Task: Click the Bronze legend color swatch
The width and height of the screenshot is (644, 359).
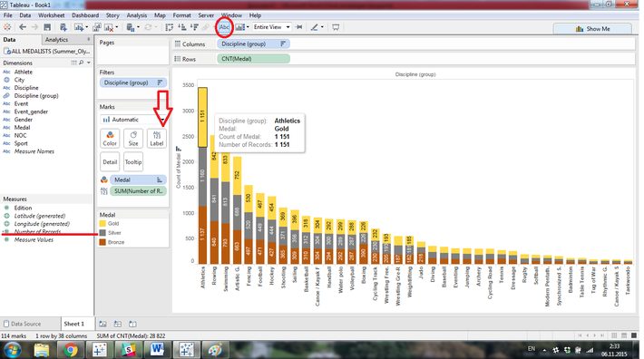Action: pos(102,242)
